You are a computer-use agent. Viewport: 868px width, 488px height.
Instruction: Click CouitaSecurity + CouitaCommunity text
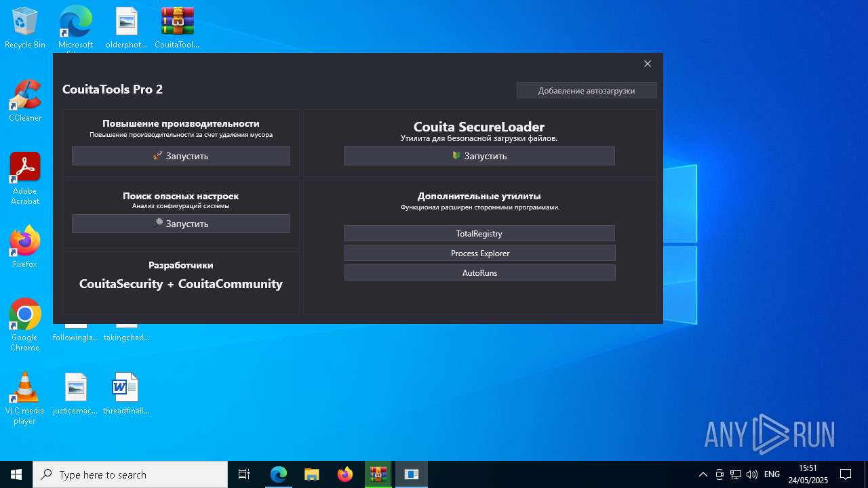181,284
